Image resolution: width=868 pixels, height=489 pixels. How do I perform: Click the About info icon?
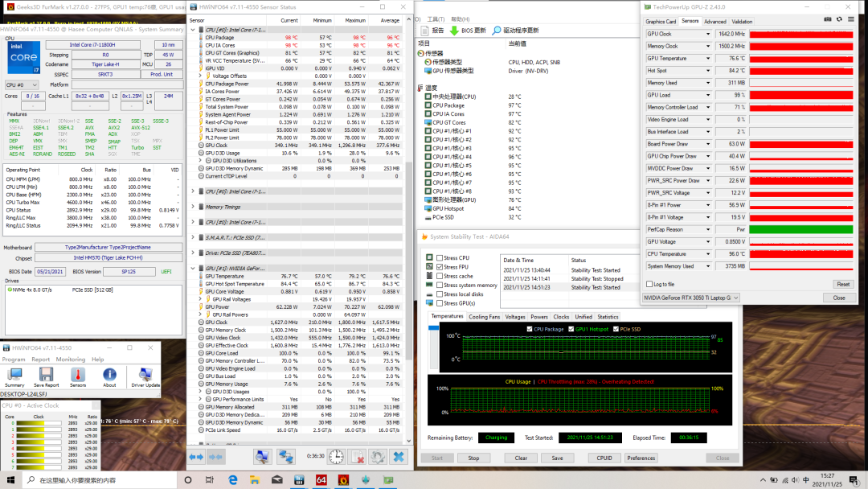click(x=109, y=377)
